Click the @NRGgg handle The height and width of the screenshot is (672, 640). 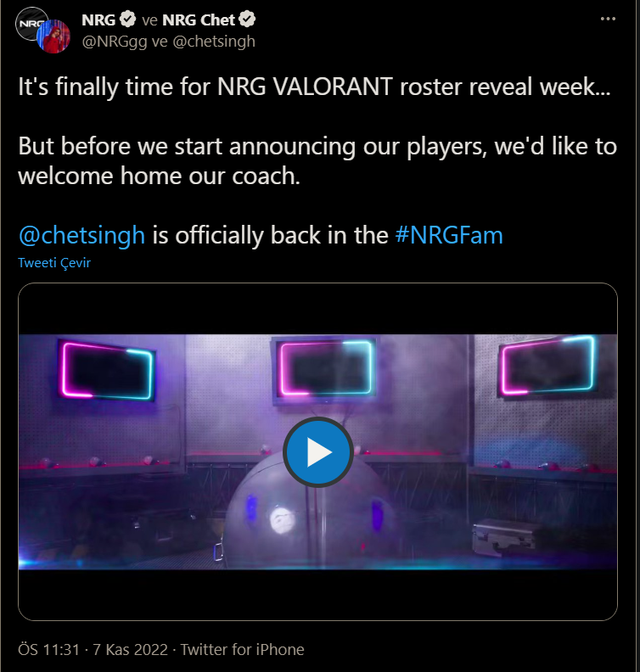pyautogui.click(x=115, y=42)
